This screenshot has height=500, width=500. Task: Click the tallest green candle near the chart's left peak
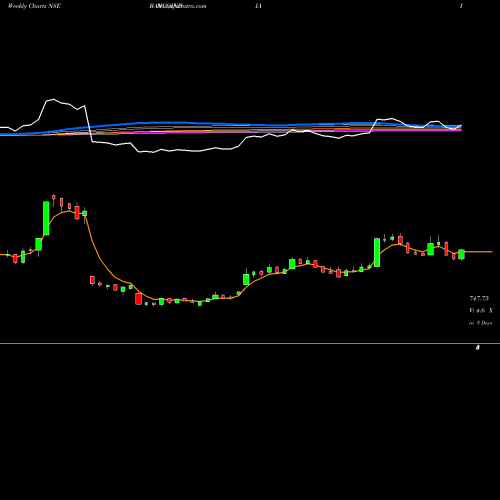[46, 218]
